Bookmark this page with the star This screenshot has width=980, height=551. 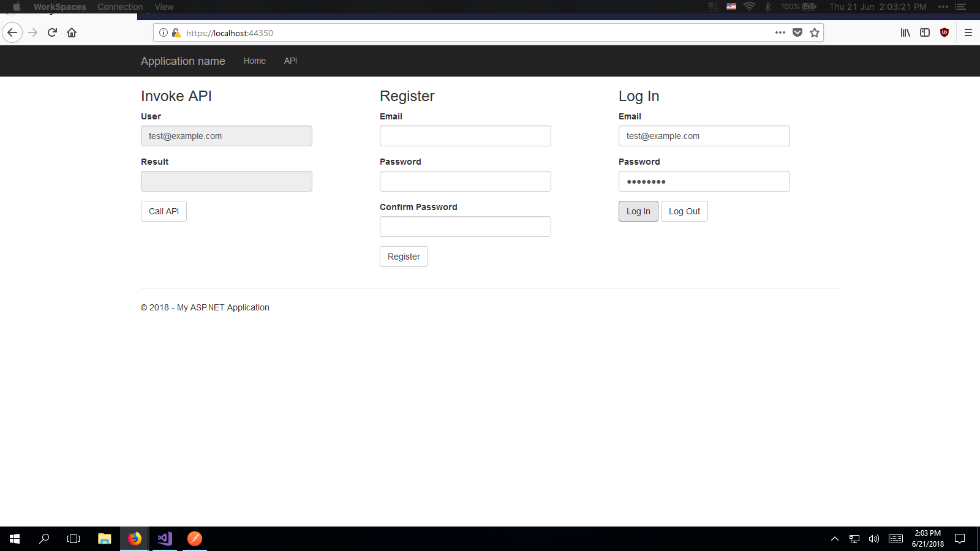coord(815,32)
